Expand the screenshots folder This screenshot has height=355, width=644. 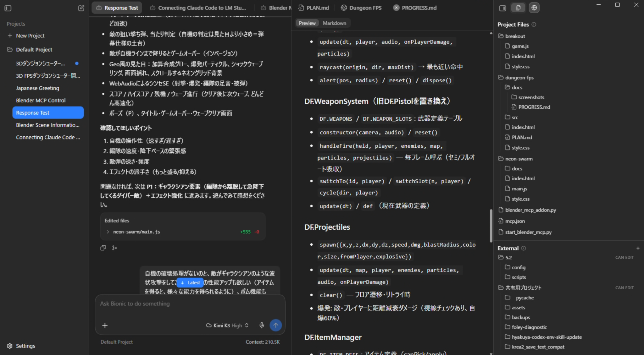tap(528, 97)
